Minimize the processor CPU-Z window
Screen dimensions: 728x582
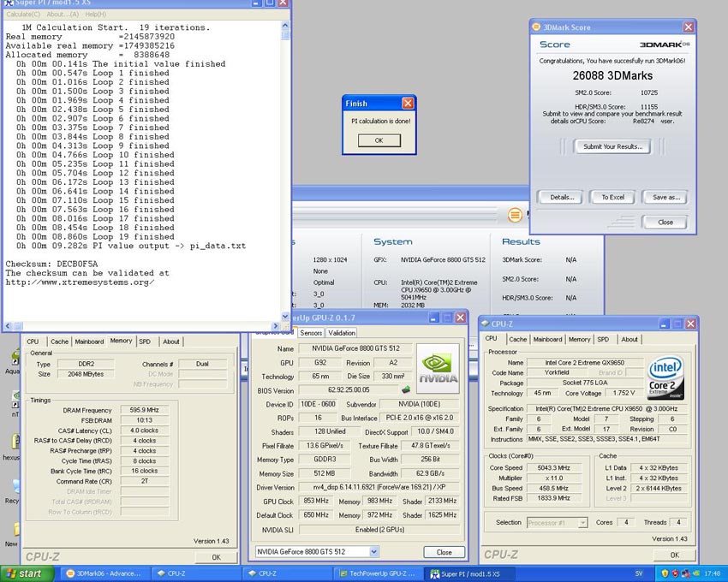coord(664,324)
